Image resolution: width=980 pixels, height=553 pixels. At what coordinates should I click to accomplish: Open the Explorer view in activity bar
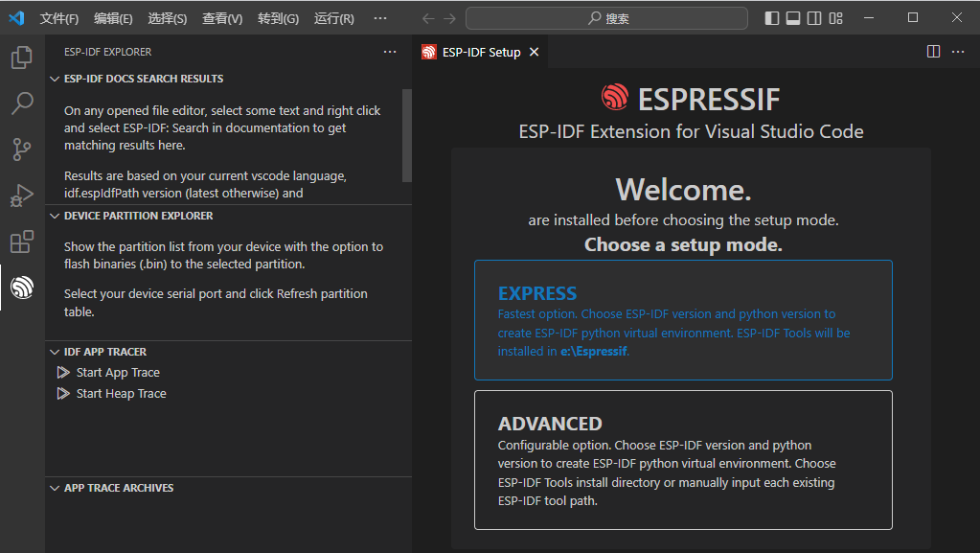[x=22, y=58]
